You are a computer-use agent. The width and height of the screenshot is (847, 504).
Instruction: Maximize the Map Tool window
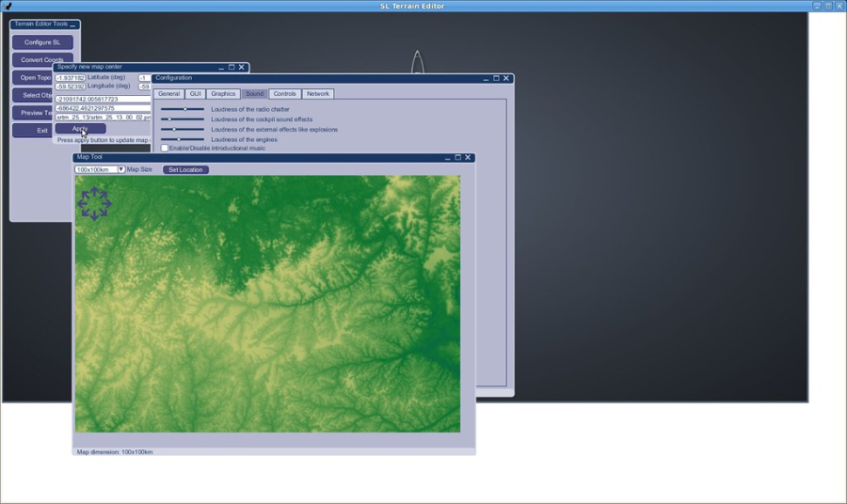tap(458, 157)
